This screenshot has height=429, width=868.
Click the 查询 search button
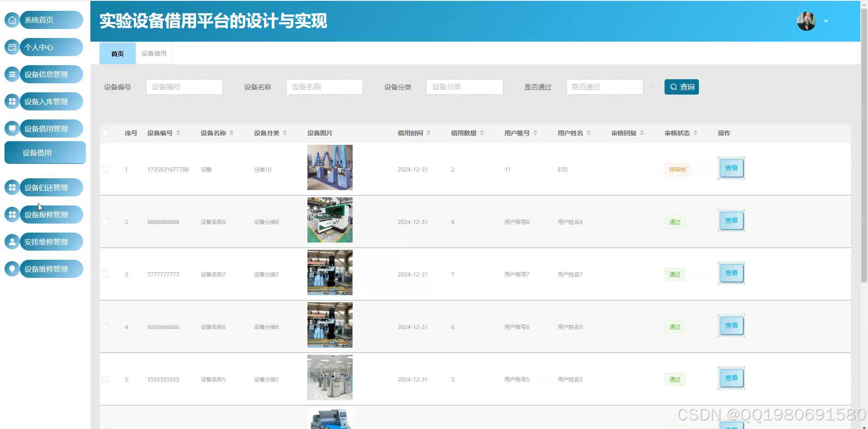pyautogui.click(x=681, y=86)
